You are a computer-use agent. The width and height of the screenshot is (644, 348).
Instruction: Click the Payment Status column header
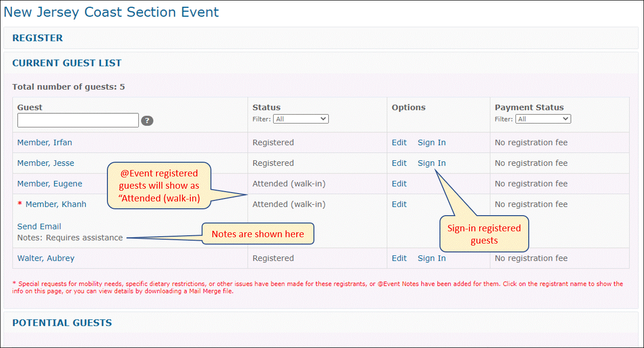[x=529, y=107]
